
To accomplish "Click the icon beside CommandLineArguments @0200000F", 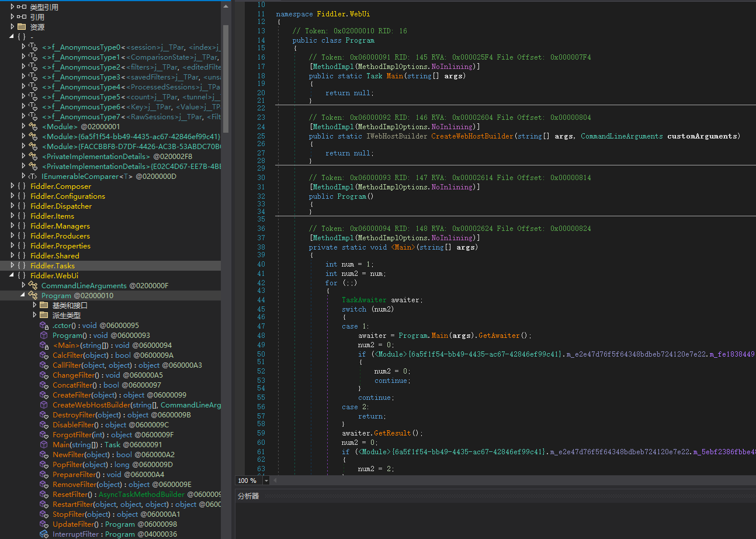I will [x=33, y=285].
